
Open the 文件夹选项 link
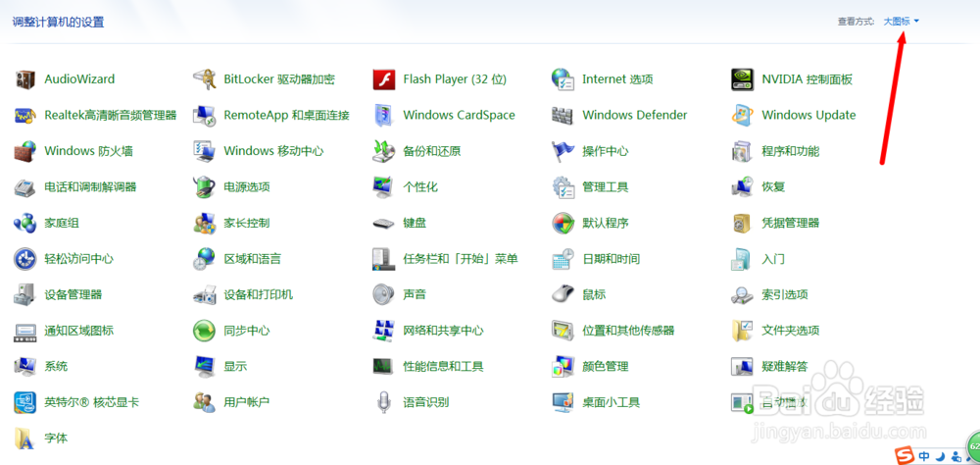click(x=790, y=330)
